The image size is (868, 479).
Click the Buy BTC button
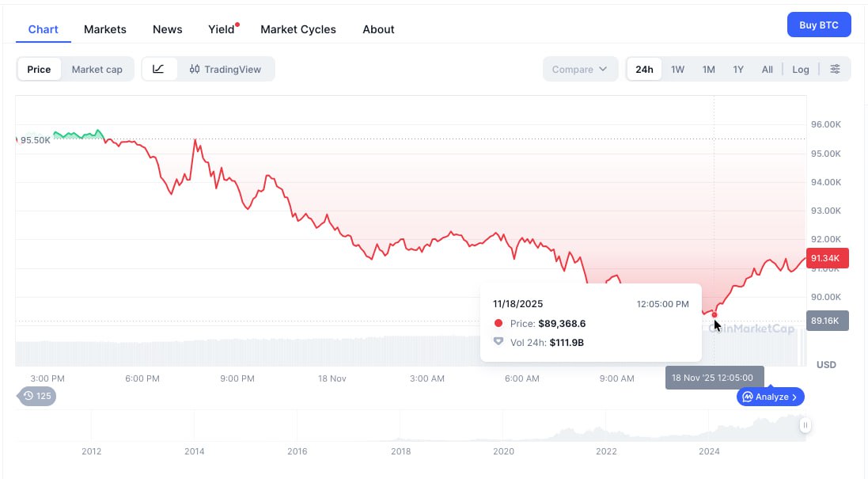[819, 25]
